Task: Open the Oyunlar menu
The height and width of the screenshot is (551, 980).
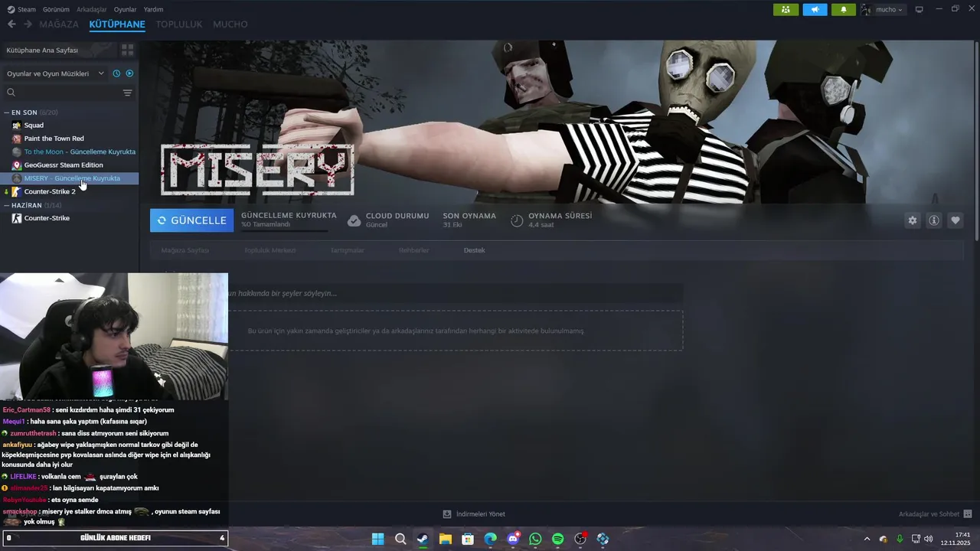Action: pos(125,9)
